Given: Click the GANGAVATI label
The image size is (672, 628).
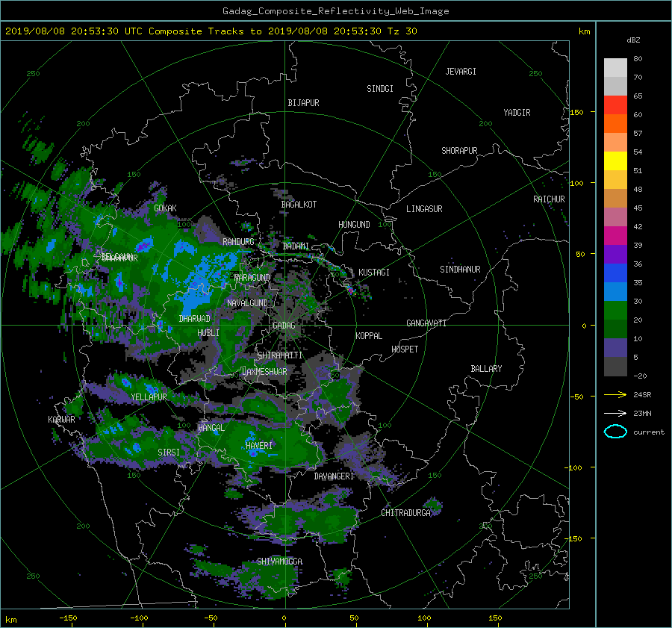Looking at the screenshot, I should tap(426, 323).
